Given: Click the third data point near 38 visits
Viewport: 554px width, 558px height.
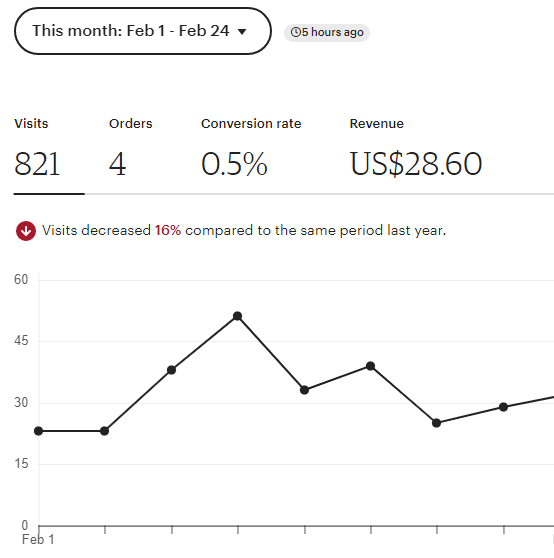Looking at the screenshot, I should click(x=171, y=370).
